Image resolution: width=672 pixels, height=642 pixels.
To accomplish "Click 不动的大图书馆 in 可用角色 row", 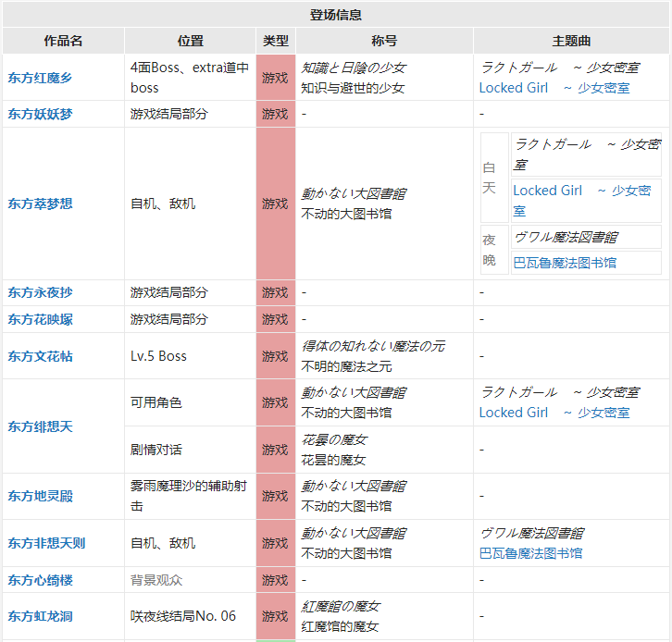I will (x=346, y=413).
